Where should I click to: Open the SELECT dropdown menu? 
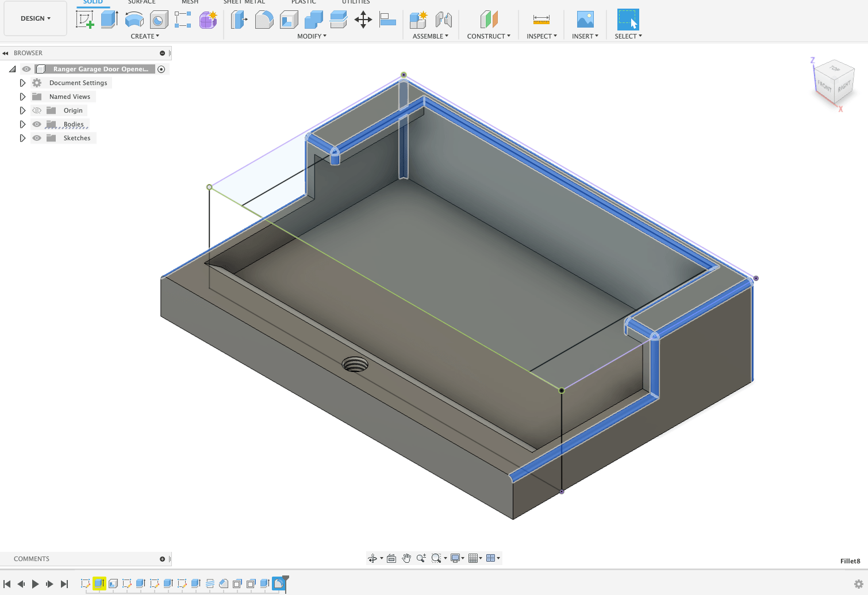pos(628,36)
